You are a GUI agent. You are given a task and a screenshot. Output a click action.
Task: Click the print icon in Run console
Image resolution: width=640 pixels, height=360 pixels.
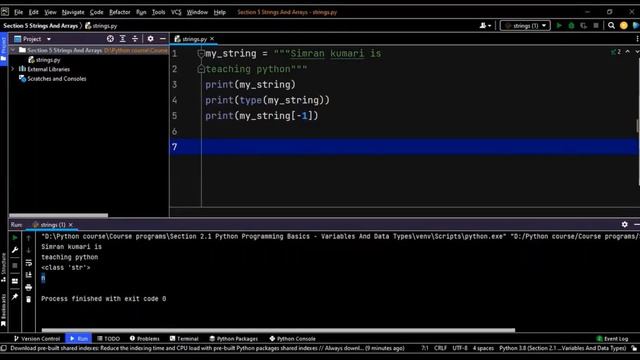tap(29, 287)
